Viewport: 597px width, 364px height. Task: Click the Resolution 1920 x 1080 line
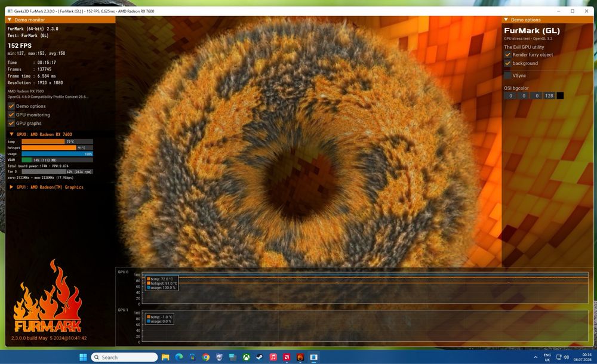click(35, 82)
